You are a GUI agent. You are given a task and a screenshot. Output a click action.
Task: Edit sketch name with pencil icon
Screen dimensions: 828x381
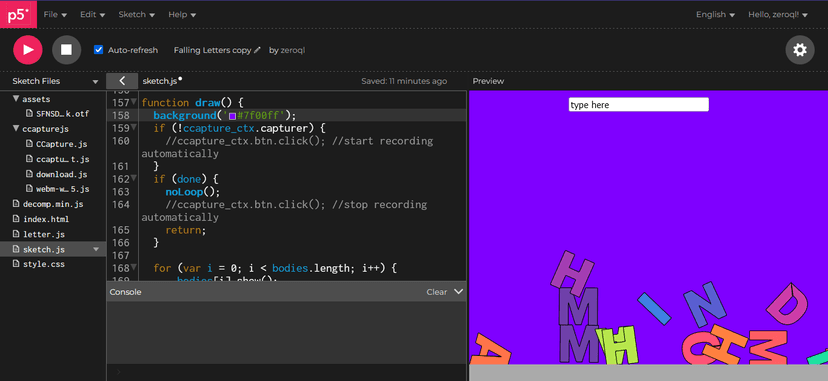tap(257, 50)
